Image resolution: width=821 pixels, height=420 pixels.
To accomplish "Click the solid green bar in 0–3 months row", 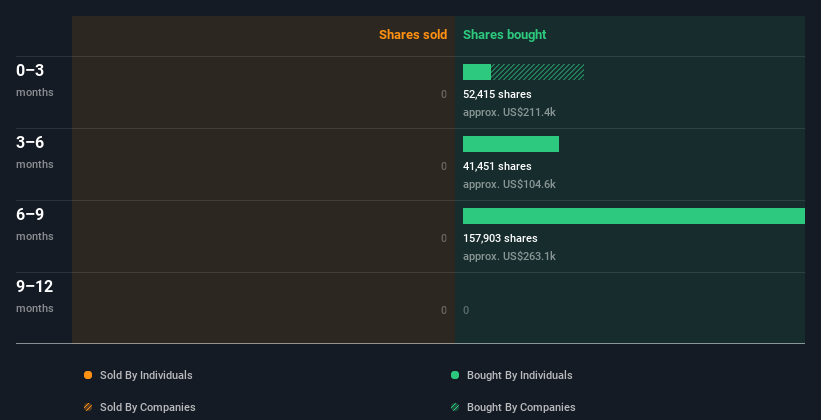I will 477,72.
